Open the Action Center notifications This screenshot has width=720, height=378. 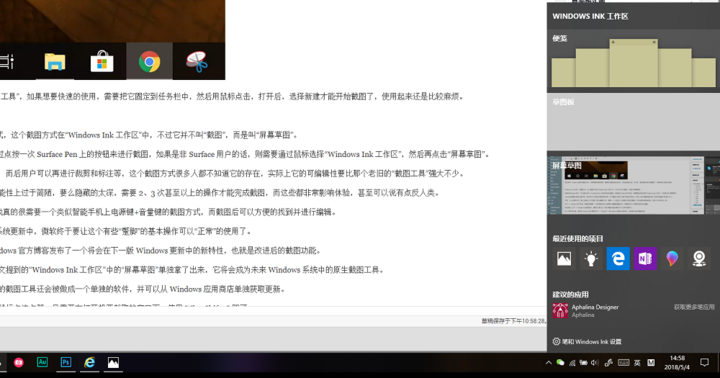704,363
